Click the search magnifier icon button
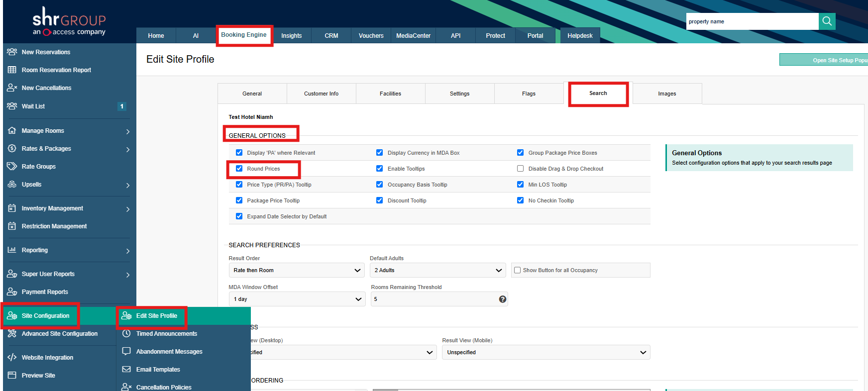This screenshot has height=391, width=868. pyautogui.click(x=827, y=21)
